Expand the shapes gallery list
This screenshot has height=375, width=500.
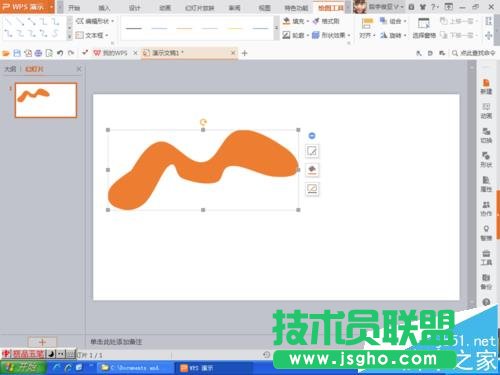[69, 37]
